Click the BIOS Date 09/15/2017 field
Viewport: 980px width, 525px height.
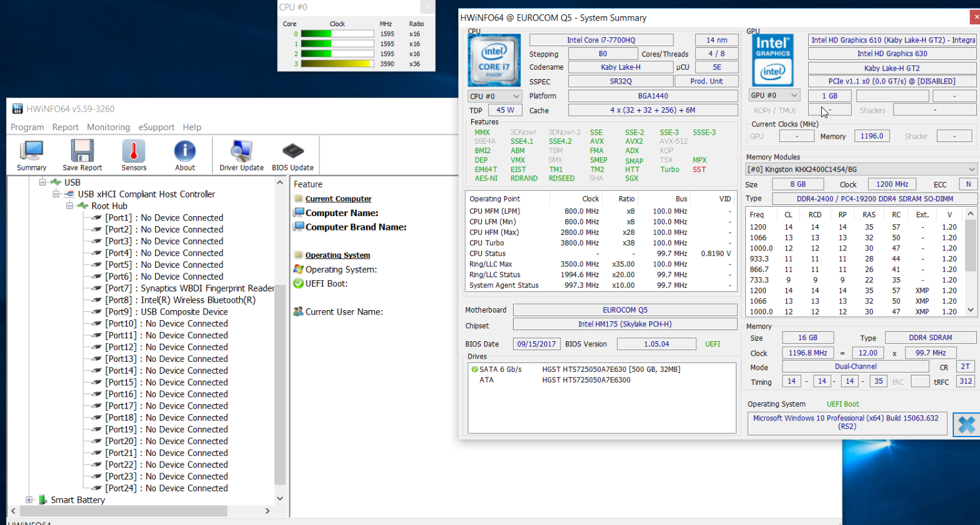(536, 344)
